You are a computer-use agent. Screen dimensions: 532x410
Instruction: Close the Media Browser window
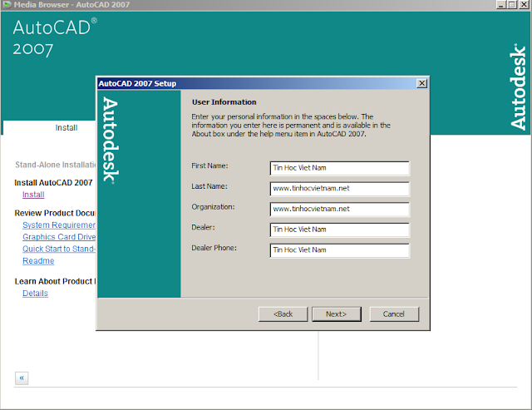click(x=524, y=5)
